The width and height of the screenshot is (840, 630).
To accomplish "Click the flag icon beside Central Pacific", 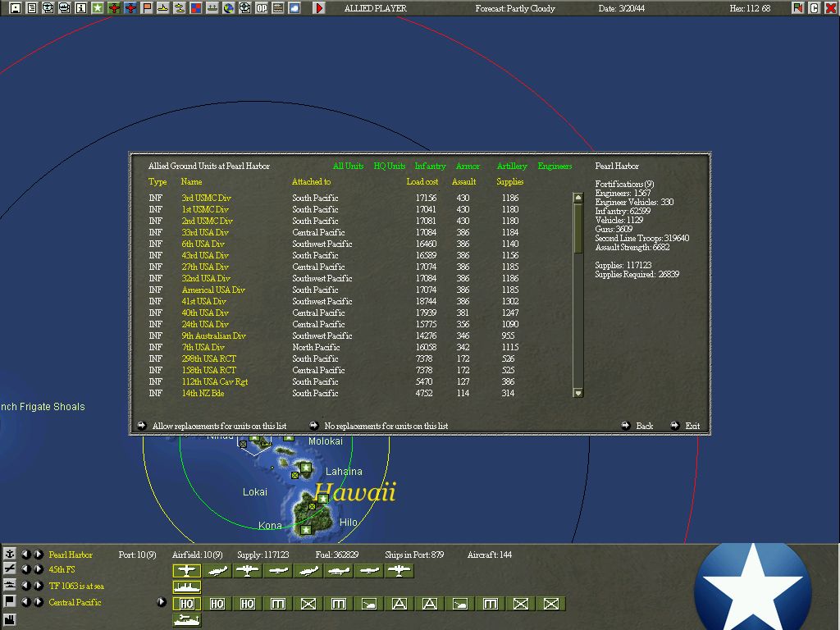I will pos(10,601).
